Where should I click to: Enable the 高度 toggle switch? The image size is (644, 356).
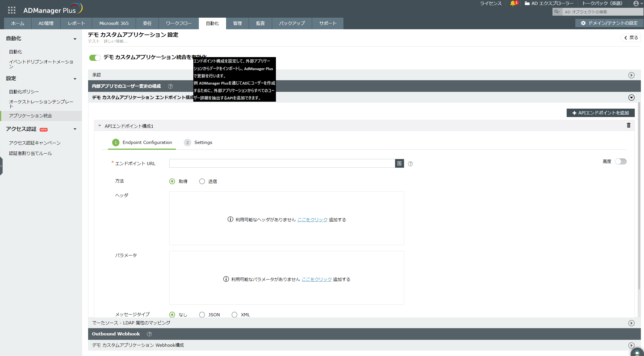pyautogui.click(x=621, y=162)
